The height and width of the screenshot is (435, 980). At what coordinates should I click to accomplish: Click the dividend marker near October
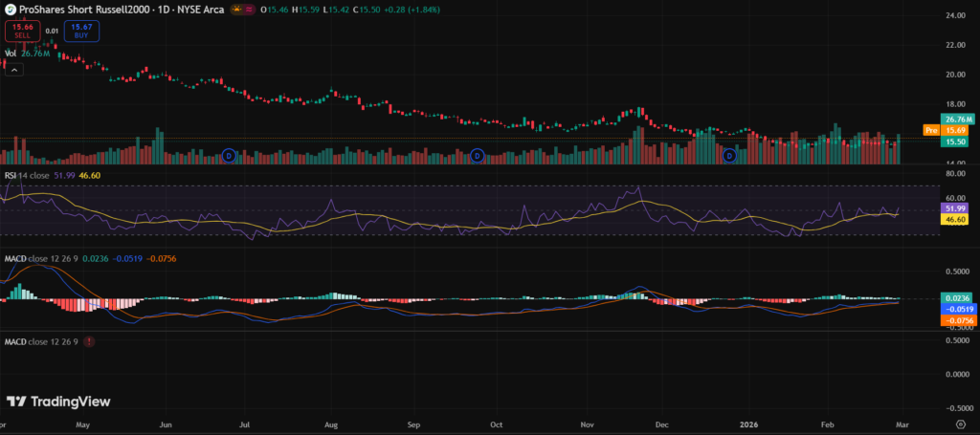point(478,155)
